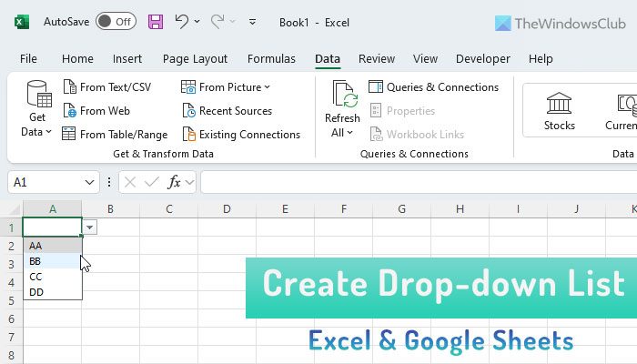
Task: Open connection Properties
Action: click(x=402, y=110)
